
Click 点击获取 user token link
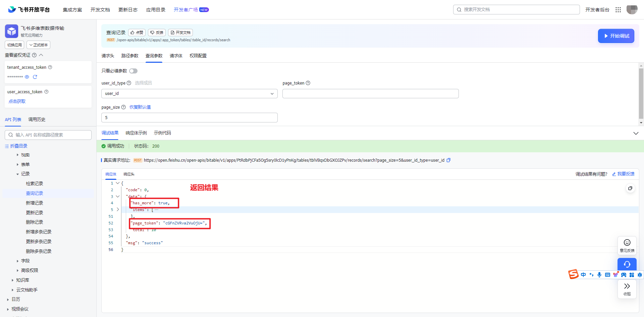tap(17, 101)
